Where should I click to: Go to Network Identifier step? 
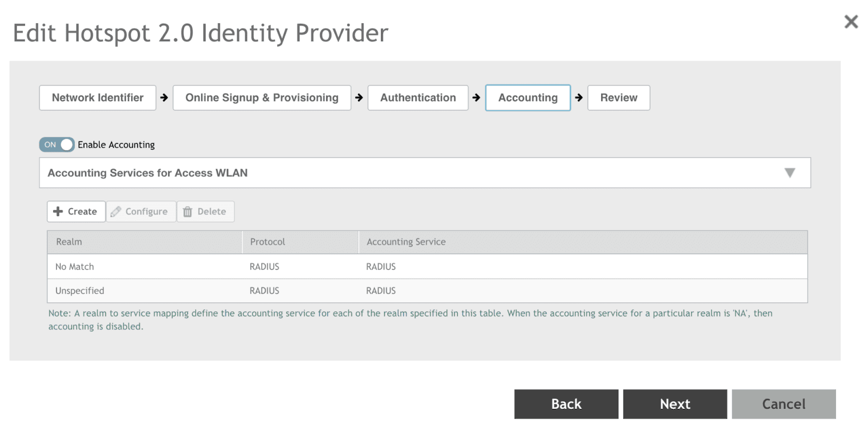98,98
